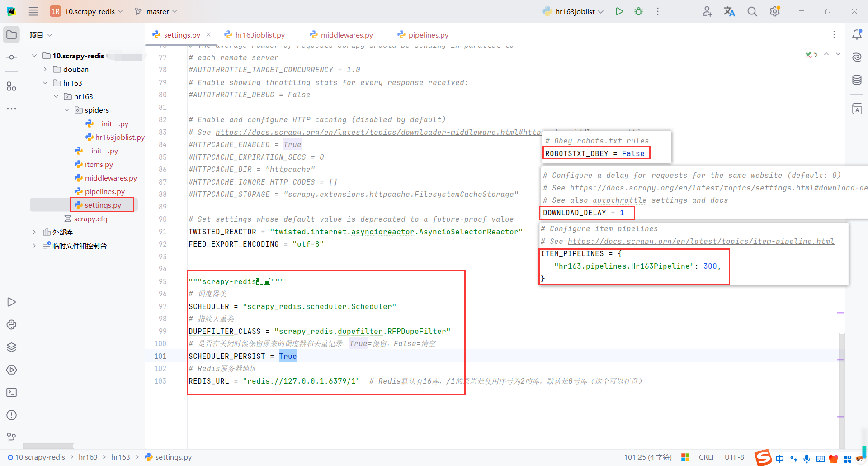This screenshot has height=466, width=868.
Task: Open the Problems tool window
Action: tap(12, 415)
